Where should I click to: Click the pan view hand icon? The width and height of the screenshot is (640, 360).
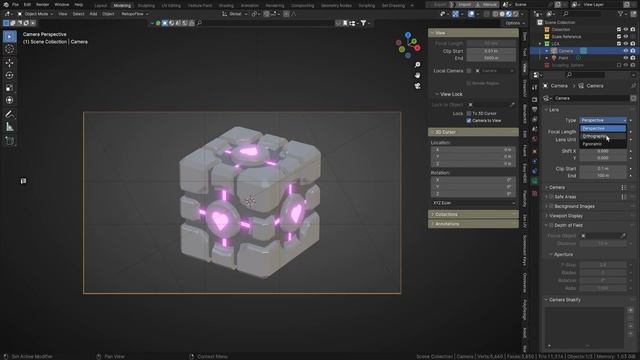pos(417,76)
